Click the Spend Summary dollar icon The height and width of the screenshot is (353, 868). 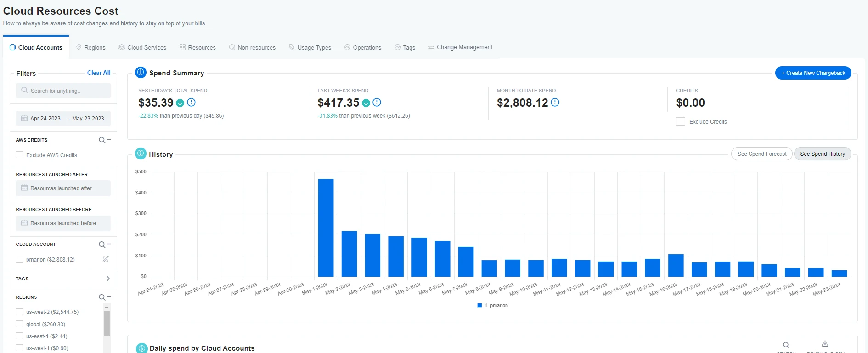(x=141, y=72)
